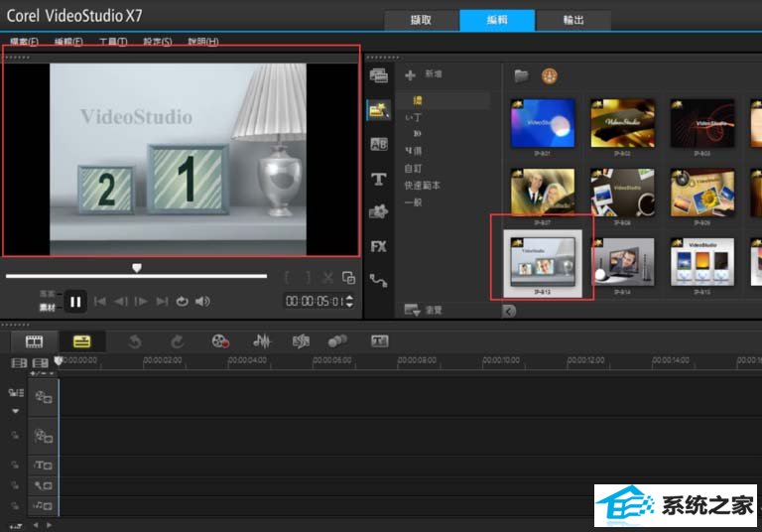Click the split clip scissors icon
This screenshot has height=532, width=762.
pos(328,278)
